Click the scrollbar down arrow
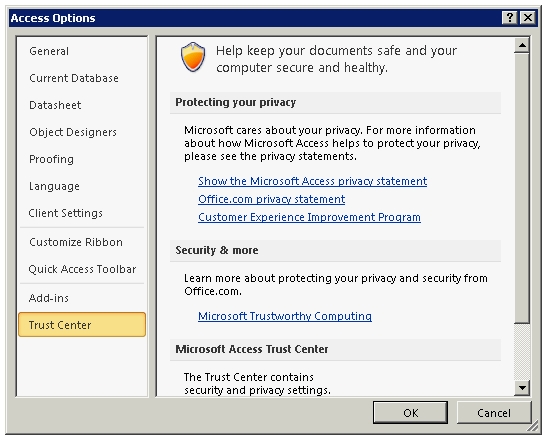 coord(522,388)
